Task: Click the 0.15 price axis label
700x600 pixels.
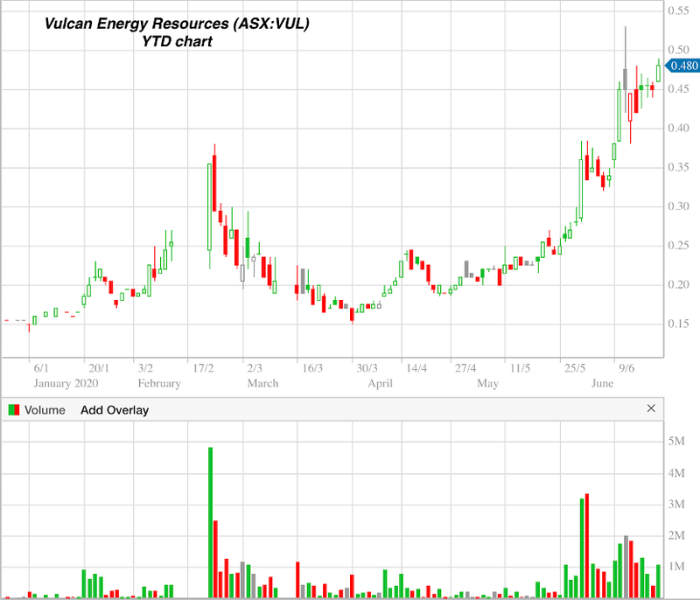Action: click(x=679, y=324)
